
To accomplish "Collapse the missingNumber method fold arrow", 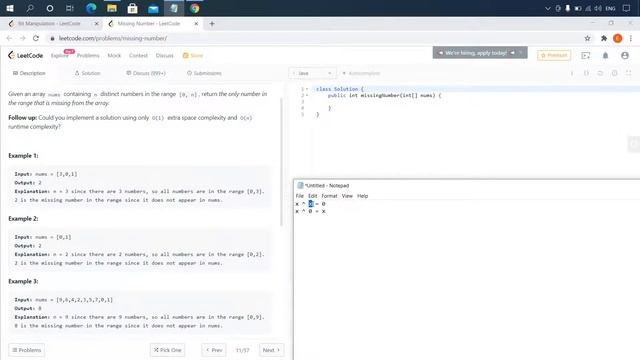I will click(x=307, y=96).
